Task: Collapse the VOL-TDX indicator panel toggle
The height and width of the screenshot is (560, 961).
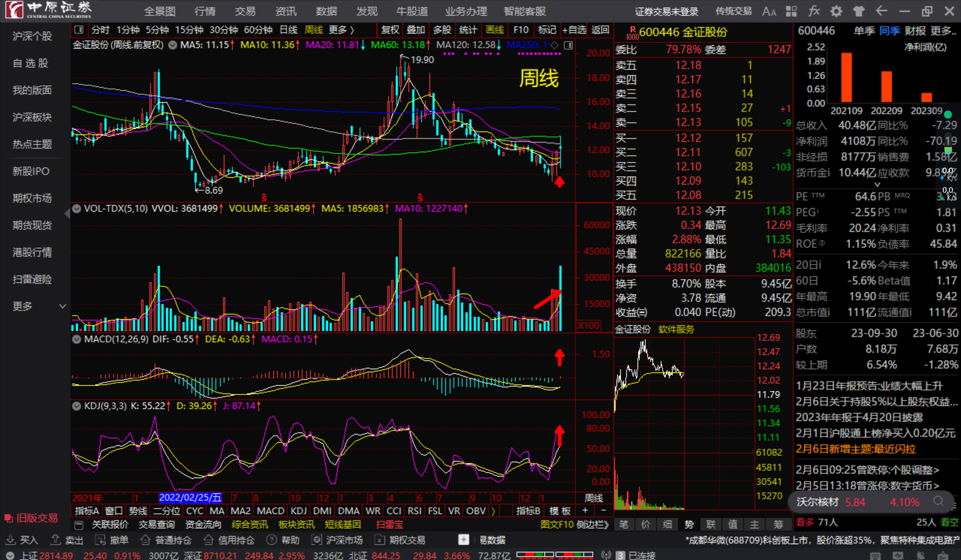Action: [x=77, y=209]
